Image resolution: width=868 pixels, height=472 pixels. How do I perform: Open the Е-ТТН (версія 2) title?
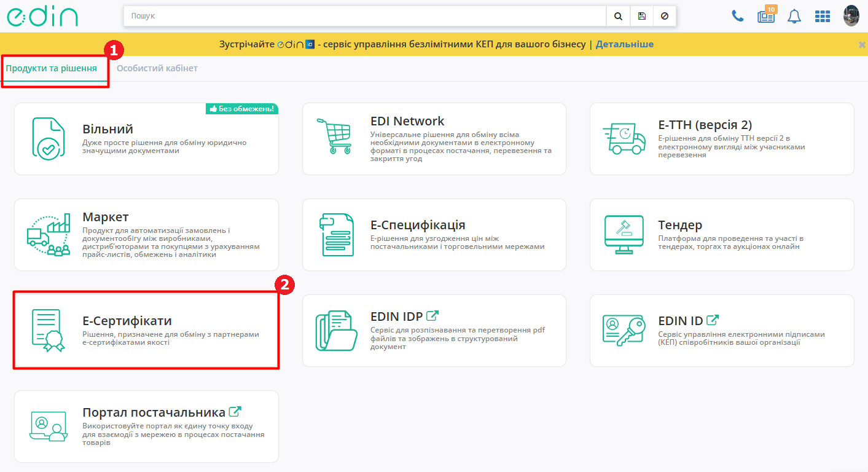[705, 125]
